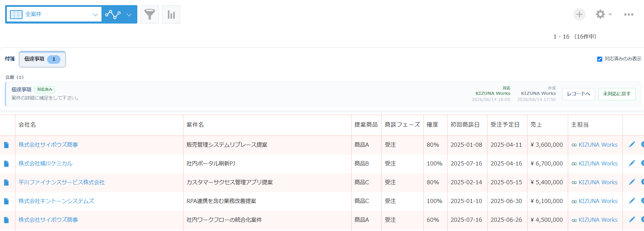
Task: Open 株式会社サイボウズ商事 link in 販売管理システム row
Action: [48, 145]
